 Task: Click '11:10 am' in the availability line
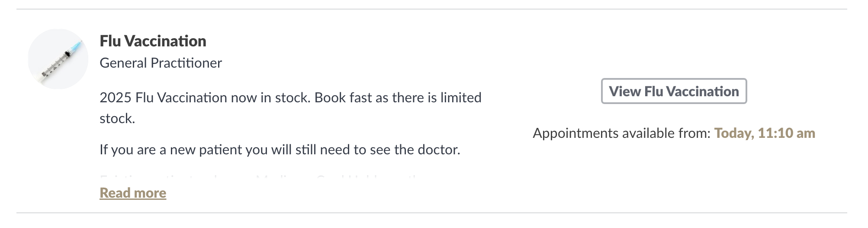pos(787,133)
